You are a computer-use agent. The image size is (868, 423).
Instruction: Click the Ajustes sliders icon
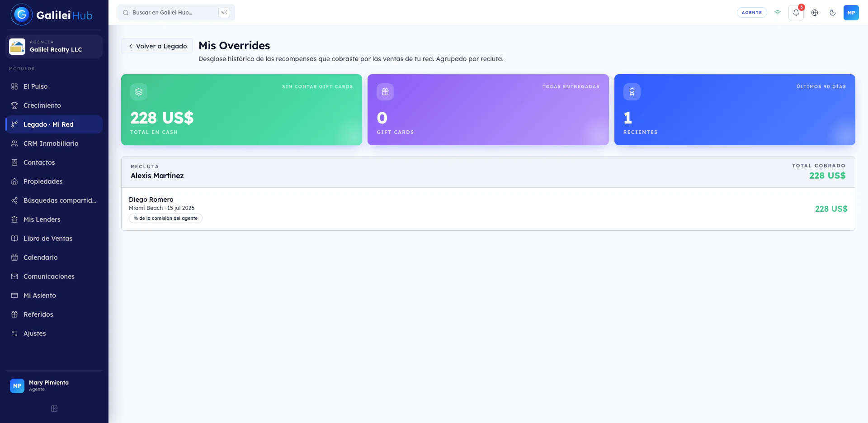[x=14, y=333]
